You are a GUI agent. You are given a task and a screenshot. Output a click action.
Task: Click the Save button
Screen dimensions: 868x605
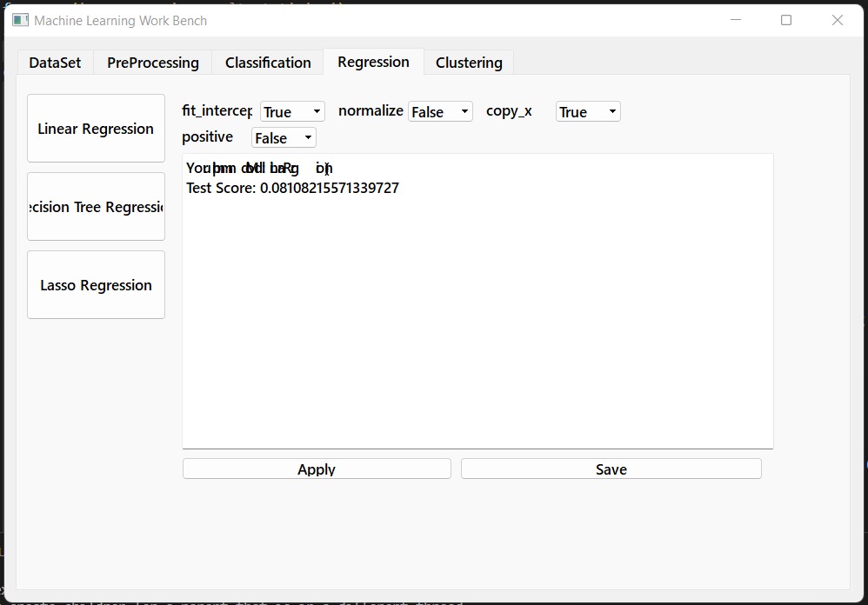coord(611,469)
